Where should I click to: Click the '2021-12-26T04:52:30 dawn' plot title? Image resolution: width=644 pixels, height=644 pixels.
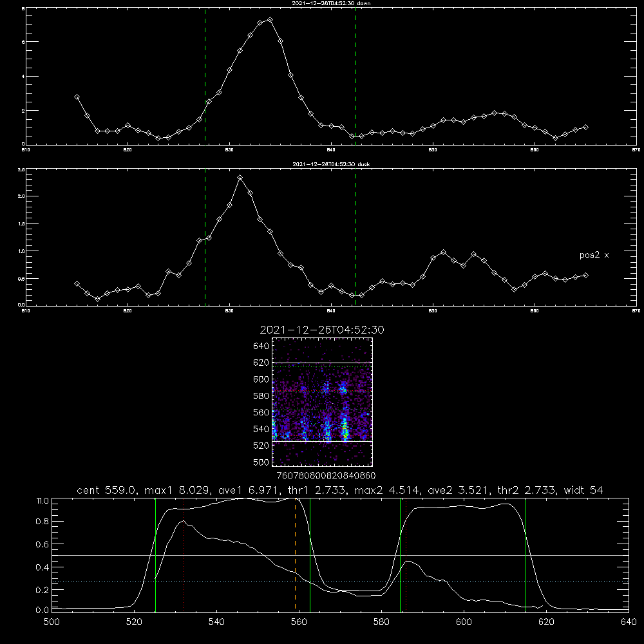(x=331, y=3)
